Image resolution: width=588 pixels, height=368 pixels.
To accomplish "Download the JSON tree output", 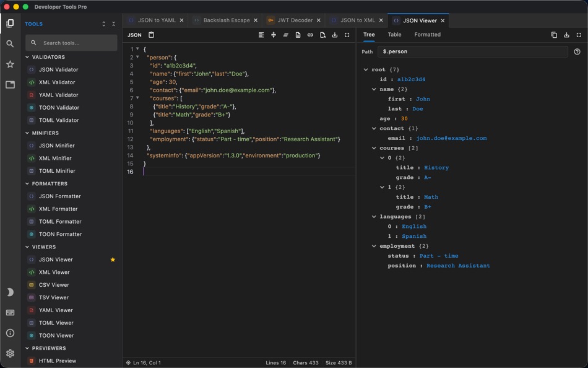I will (x=566, y=35).
